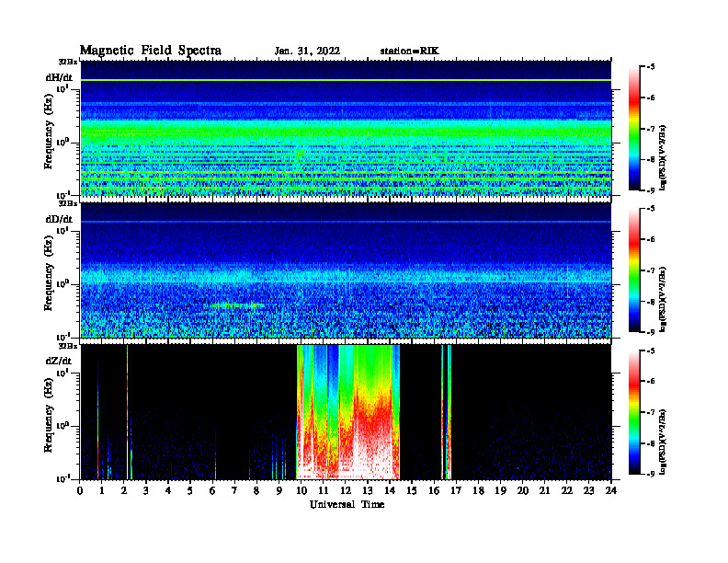Click the 'dD/dt' panel label
This screenshot has width=728, height=563.
point(59,219)
